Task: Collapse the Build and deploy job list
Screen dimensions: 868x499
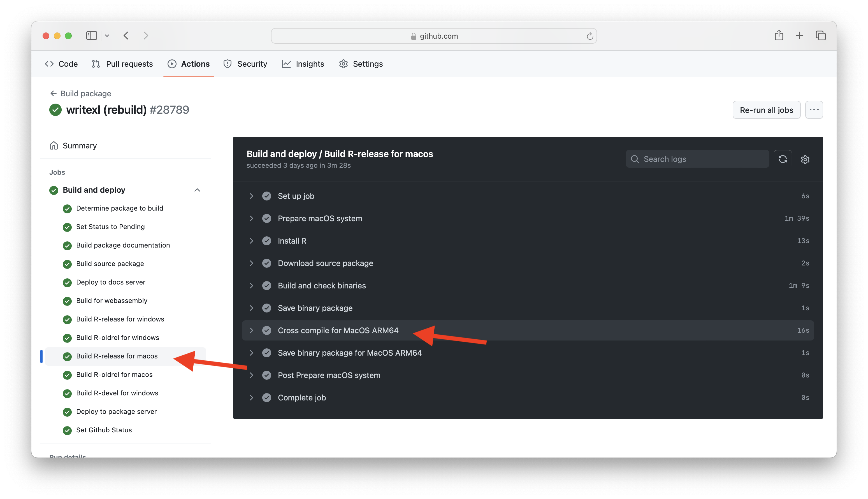Action: (x=197, y=190)
